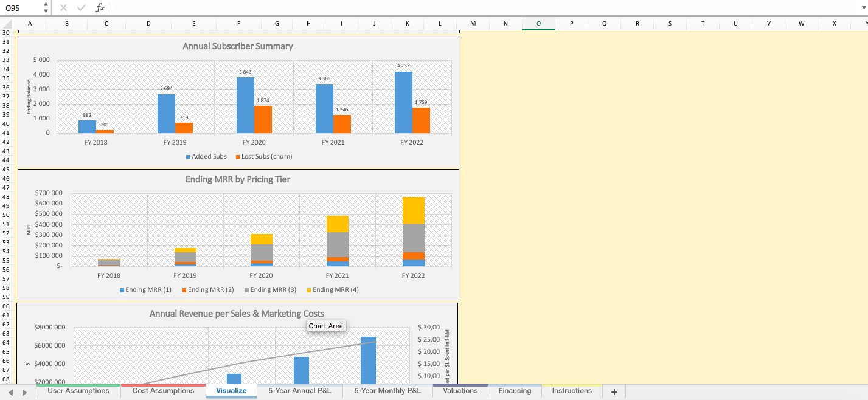Select the Ending MRR (2) legend entry
868x400 pixels.
(x=208, y=290)
